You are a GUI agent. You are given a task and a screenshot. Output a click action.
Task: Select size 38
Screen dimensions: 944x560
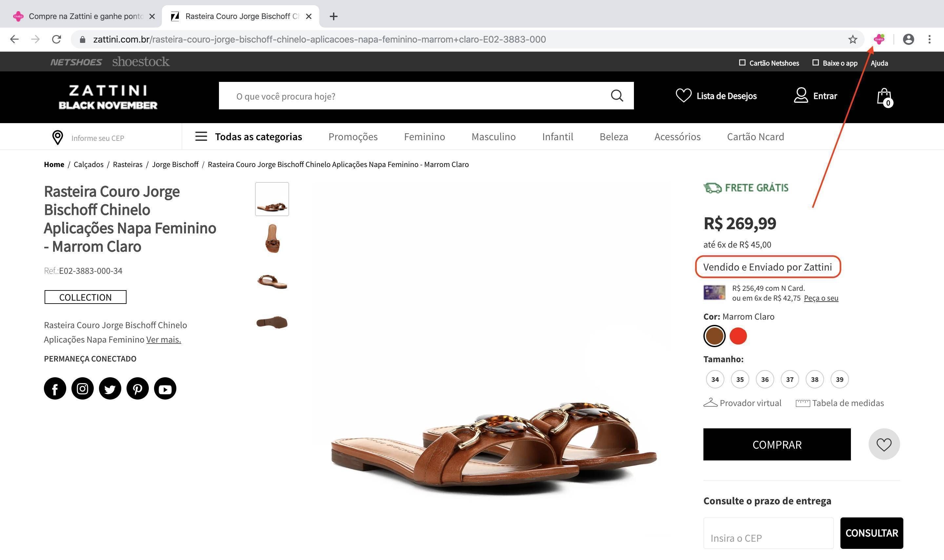click(x=815, y=379)
